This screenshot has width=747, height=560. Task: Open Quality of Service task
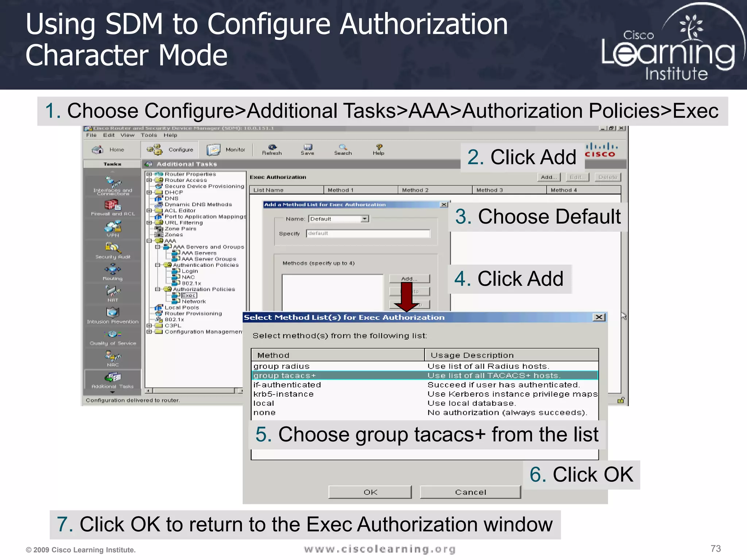pos(113,337)
